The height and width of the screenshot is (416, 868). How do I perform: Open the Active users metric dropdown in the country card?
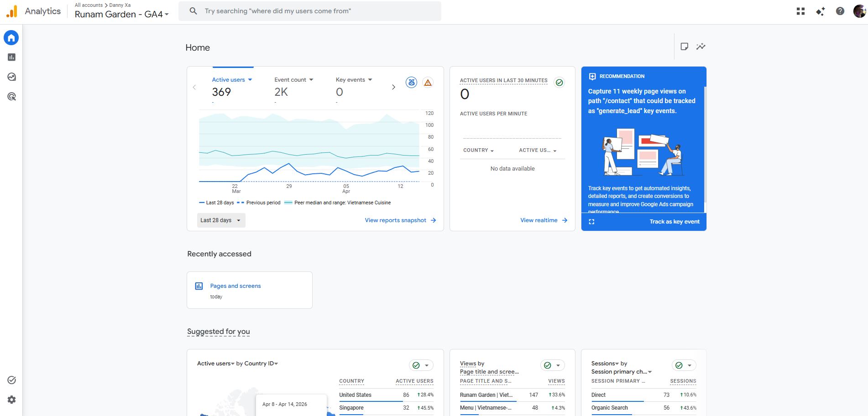pos(216,364)
